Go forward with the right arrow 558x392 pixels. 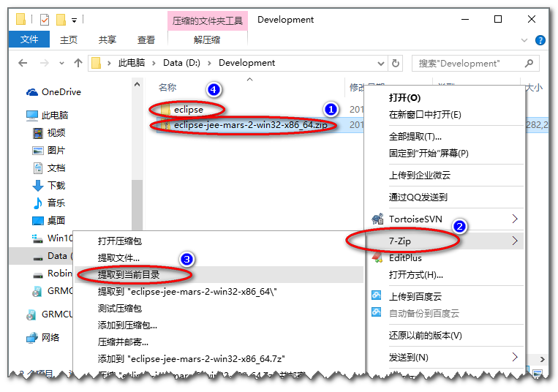coord(44,64)
